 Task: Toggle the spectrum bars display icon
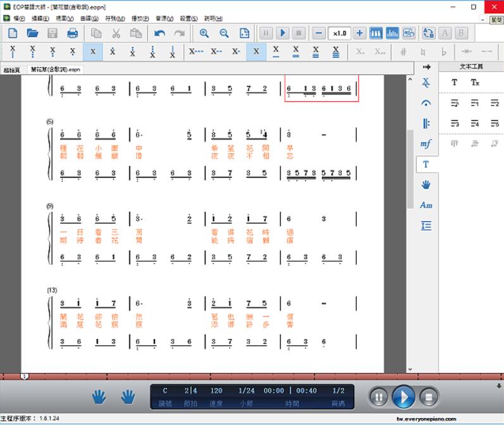click(392, 33)
